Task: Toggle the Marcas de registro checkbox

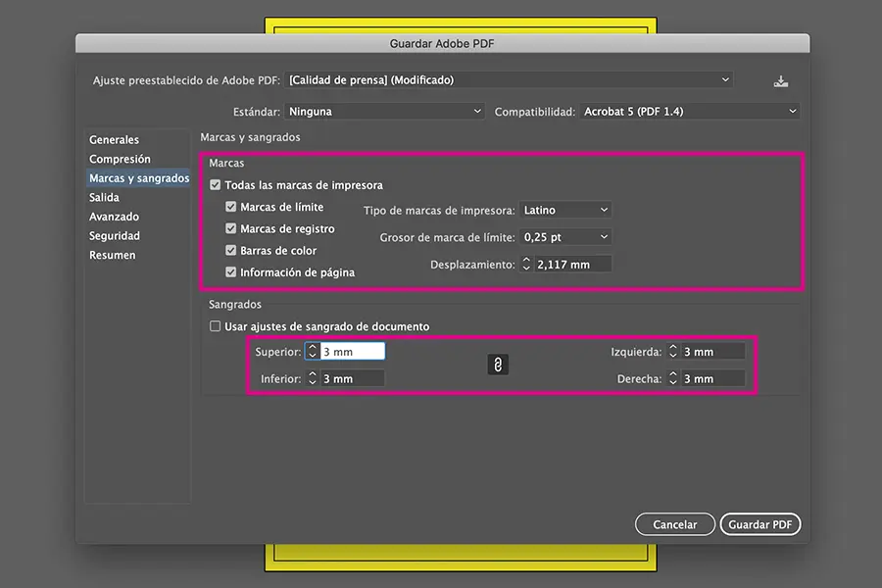Action: (231, 228)
